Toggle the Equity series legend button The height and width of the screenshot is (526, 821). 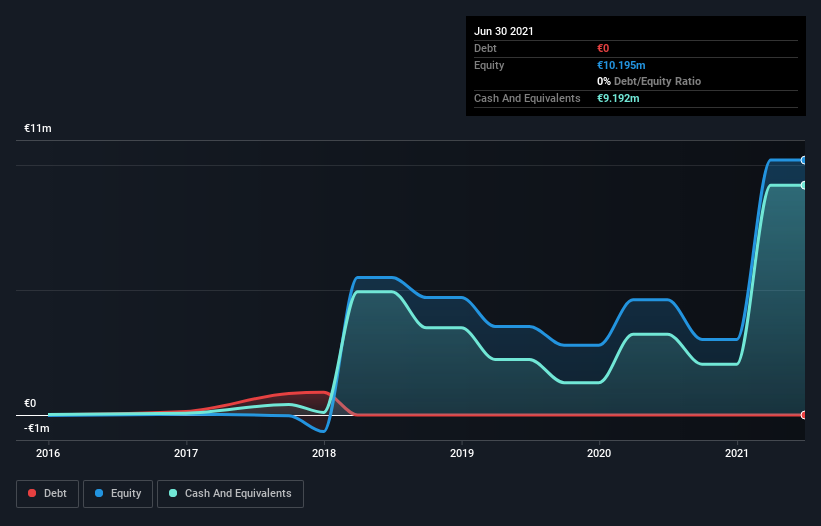point(118,494)
